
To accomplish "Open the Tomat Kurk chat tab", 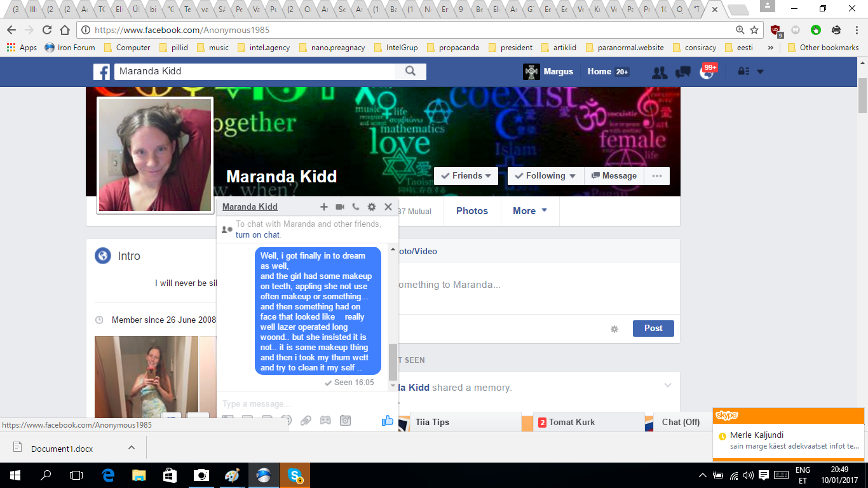I will click(x=588, y=422).
